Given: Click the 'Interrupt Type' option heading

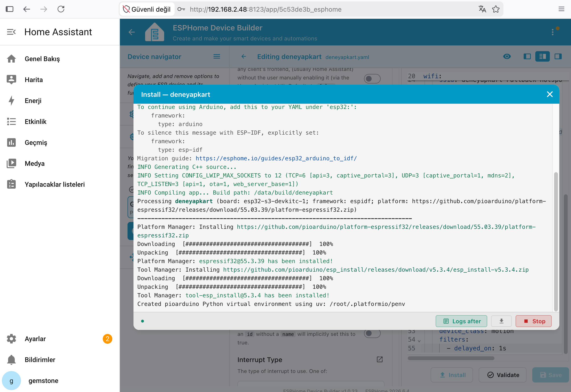Looking at the screenshot, I should point(260,360).
